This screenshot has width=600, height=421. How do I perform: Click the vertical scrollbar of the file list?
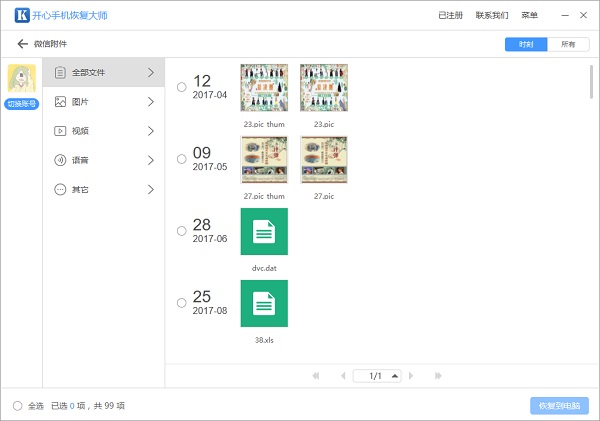592,80
